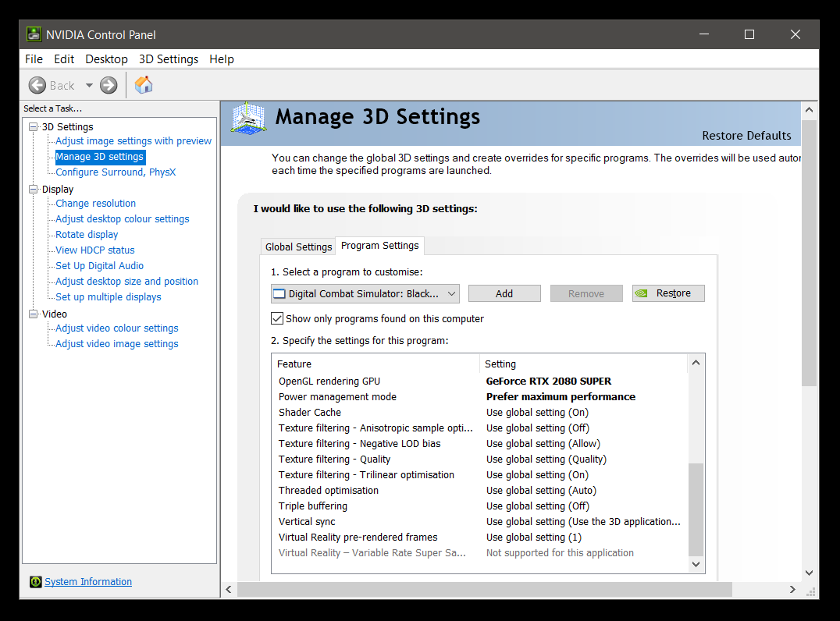Viewport: 840px width, 621px height.
Task: Click horizontal scroll left arrow
Action: click(229, 590)
